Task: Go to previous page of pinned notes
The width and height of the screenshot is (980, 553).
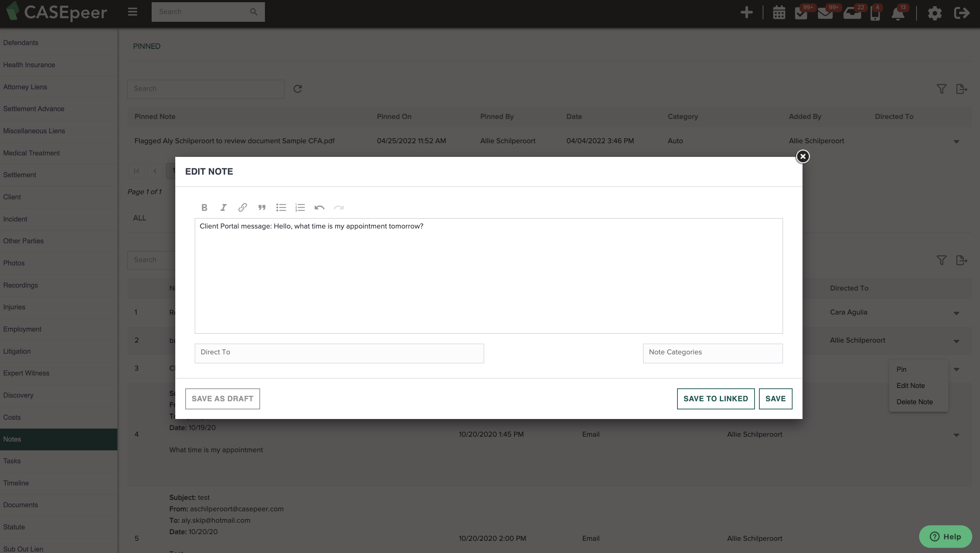Action: [x=155, y=171]
